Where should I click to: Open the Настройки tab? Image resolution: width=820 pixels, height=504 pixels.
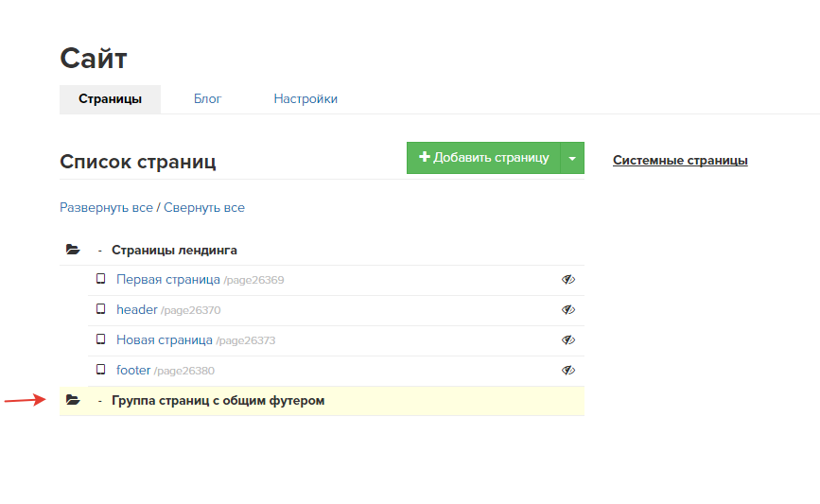(305, 98)
